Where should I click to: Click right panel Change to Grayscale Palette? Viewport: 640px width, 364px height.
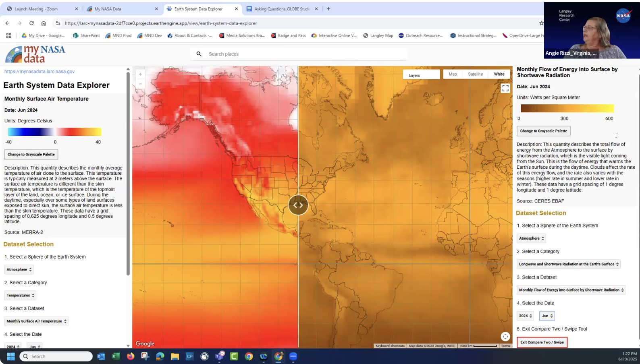tap(544, 131)
